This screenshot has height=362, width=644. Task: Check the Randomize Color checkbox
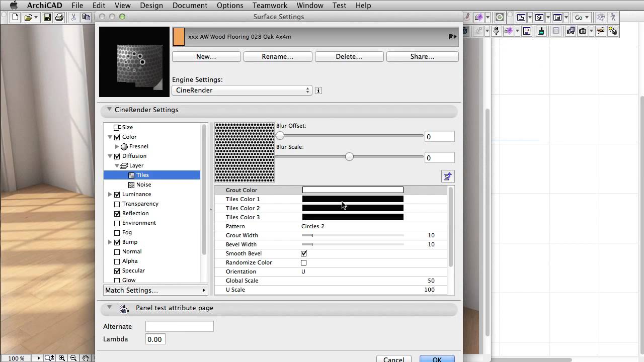point(303,262)
